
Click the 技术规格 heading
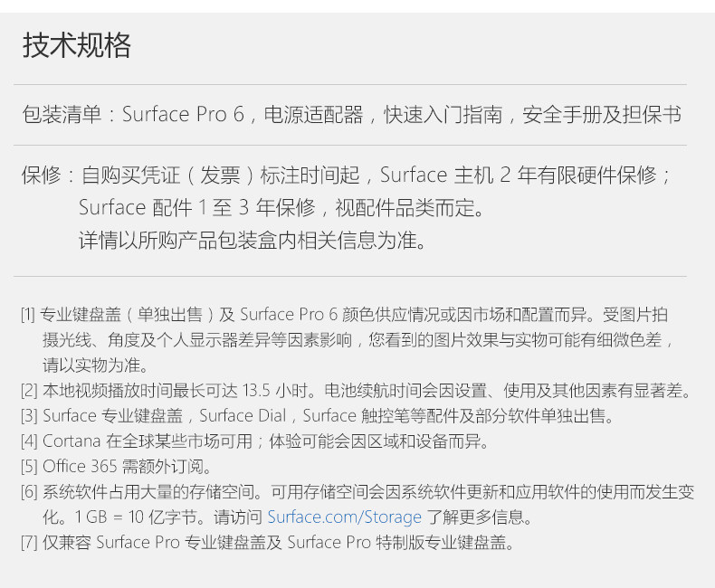coord(77,45)
